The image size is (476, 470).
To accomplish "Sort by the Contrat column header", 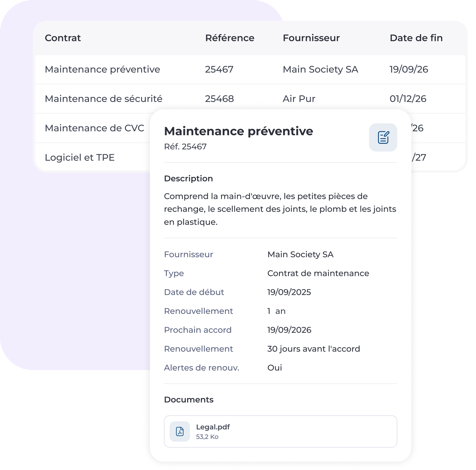I will 63,38.
